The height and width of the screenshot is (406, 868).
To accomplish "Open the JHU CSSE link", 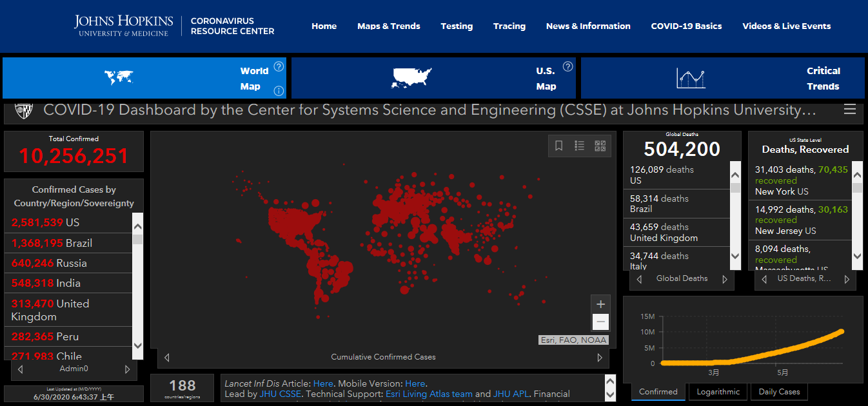I will click(281, 394).
